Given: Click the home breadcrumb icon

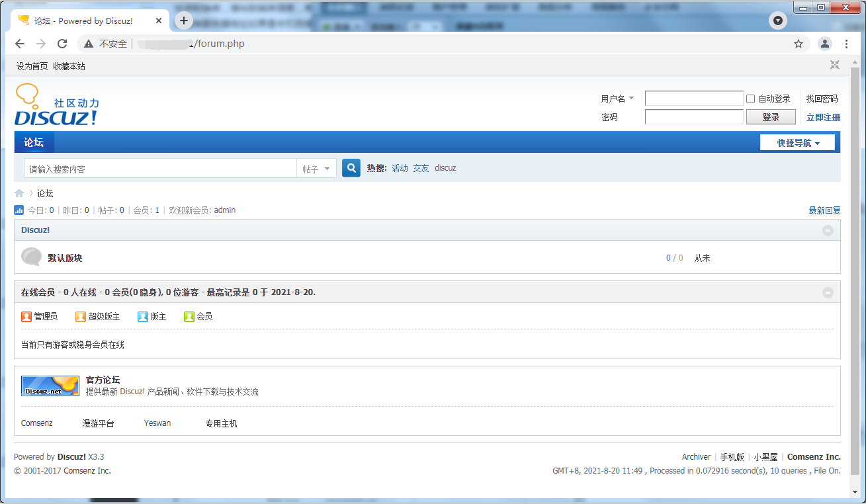Looking at the screenshot, I should tap(19, 193).
